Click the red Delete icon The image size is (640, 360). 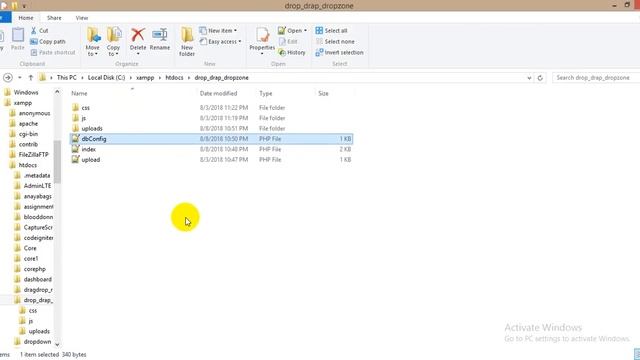[138, 35]
